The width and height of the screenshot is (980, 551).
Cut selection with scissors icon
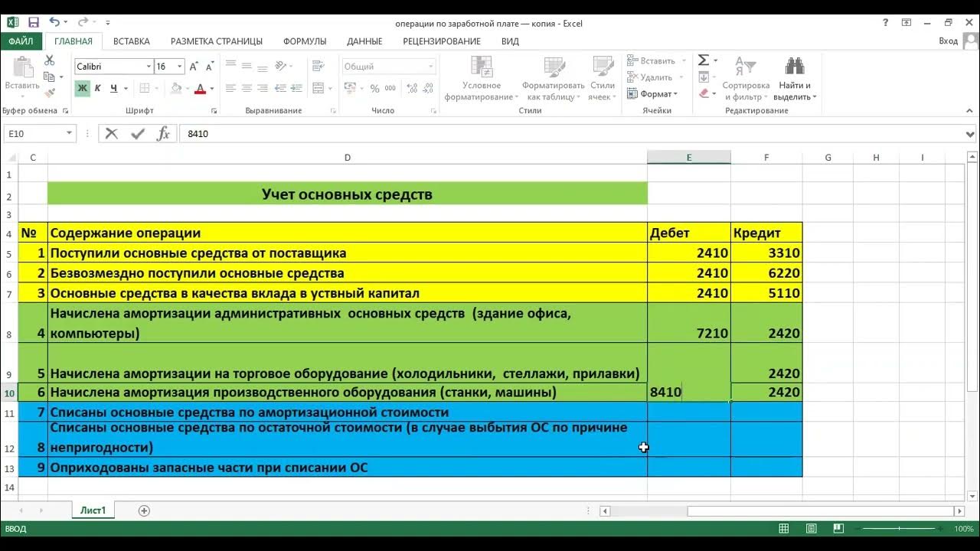click(50, 60)
